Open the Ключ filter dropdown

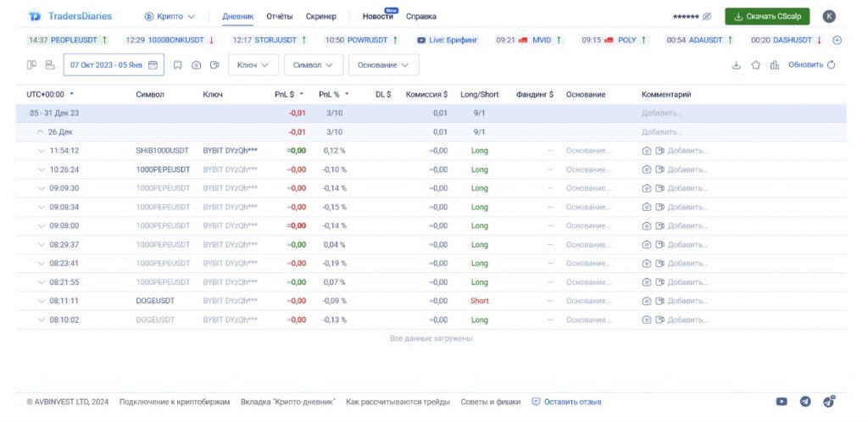point(253,64)
